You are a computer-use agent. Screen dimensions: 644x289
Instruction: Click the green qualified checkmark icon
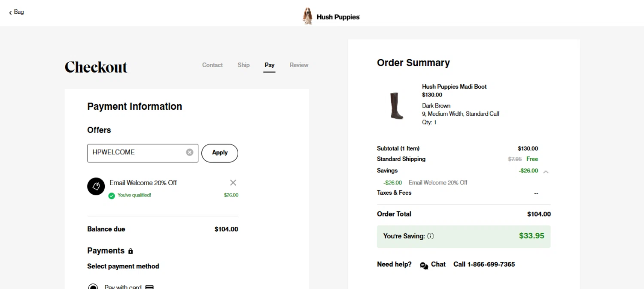tap(112, 196)
